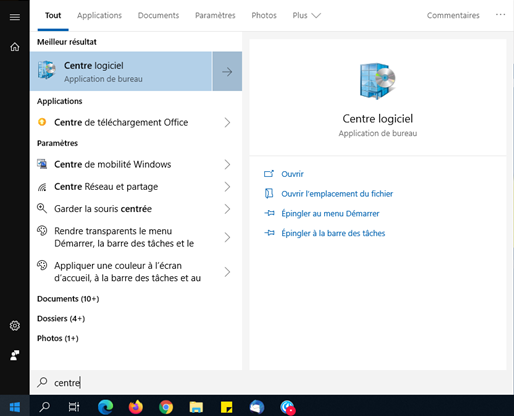The image size is (514, 416).
Task: Click Ouvrir to launch Centre logiciel
Action: 292,174
